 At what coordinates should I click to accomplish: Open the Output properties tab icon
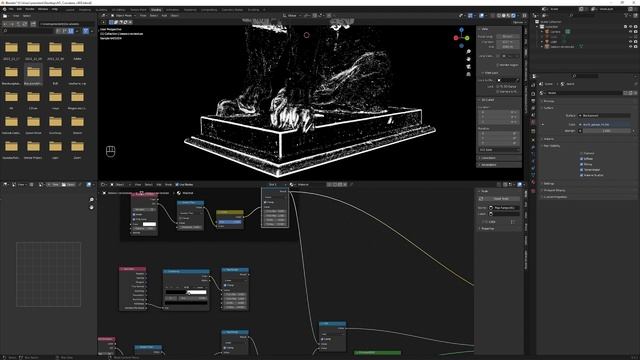[533, 101]
